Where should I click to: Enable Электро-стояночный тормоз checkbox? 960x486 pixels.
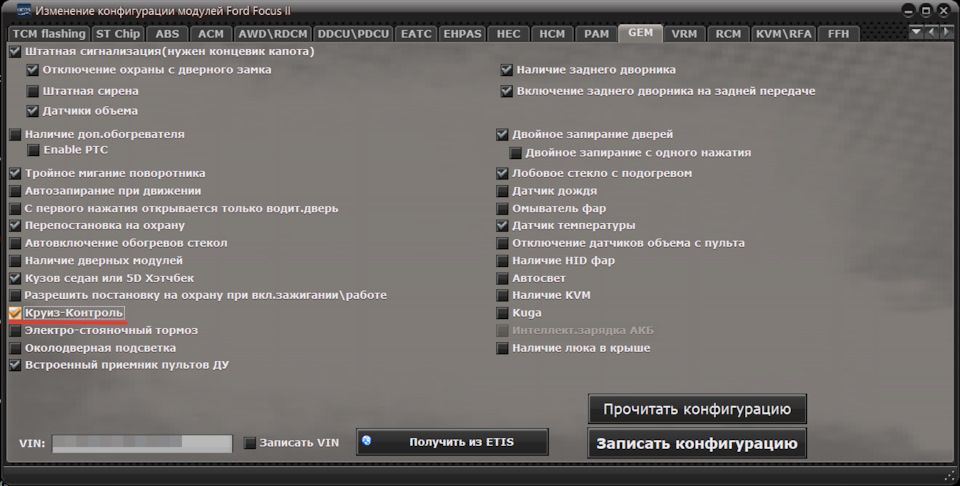[15, 331]
